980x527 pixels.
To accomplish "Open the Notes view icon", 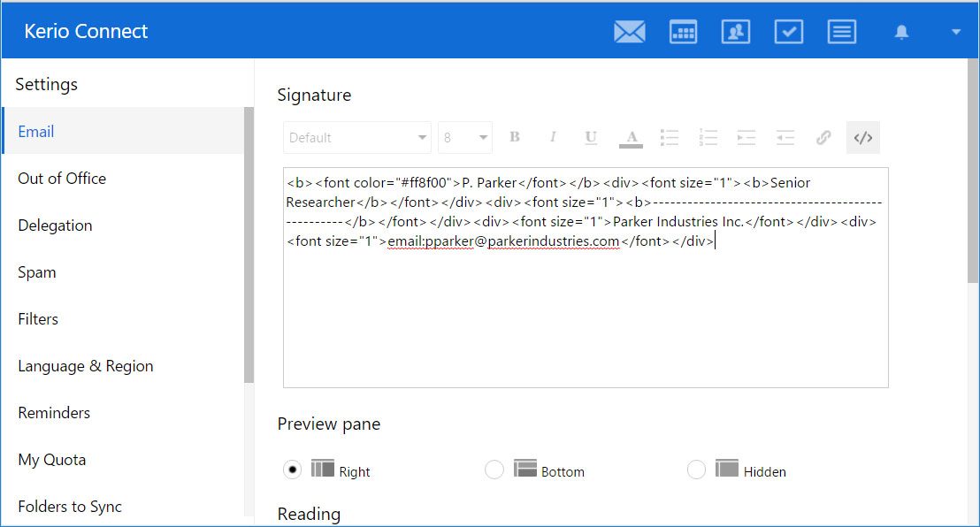I will click(842, 32).
